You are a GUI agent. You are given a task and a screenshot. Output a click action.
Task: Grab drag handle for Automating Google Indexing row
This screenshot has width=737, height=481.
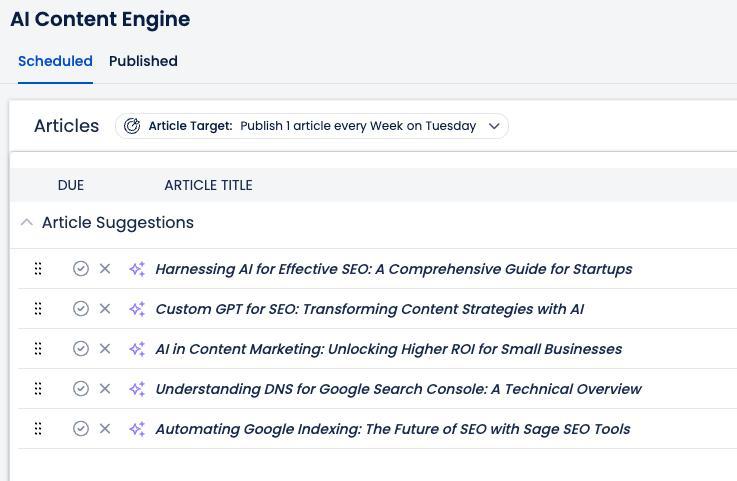tap(38, 429)
